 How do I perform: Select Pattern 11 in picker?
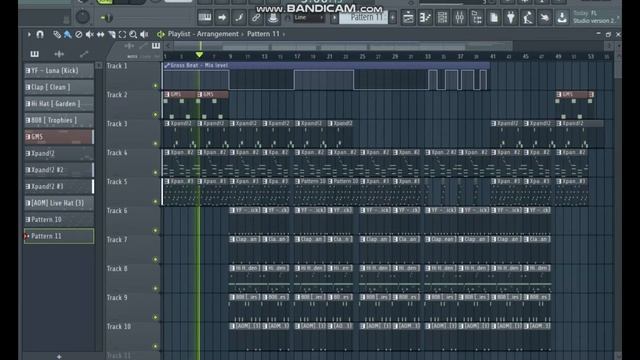(x=59, y=236)
